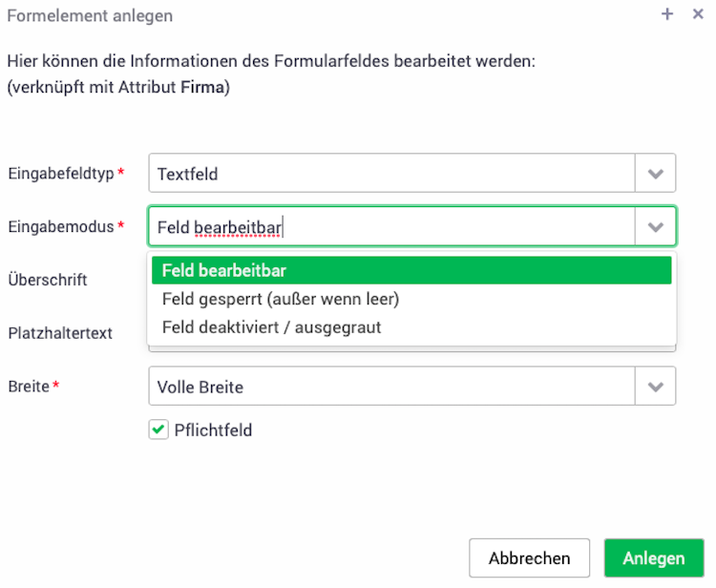Click the 'Volle Breite' field

coord(391,387)
